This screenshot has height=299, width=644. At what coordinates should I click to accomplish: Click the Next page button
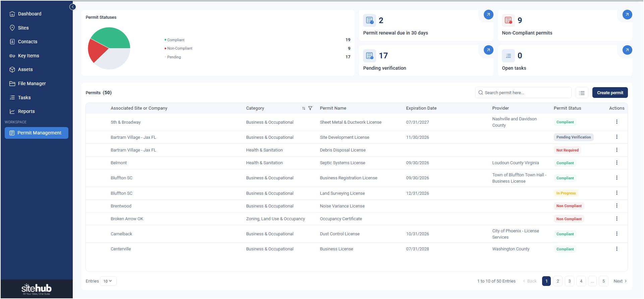pyautogui.click(x=620, y=281)
